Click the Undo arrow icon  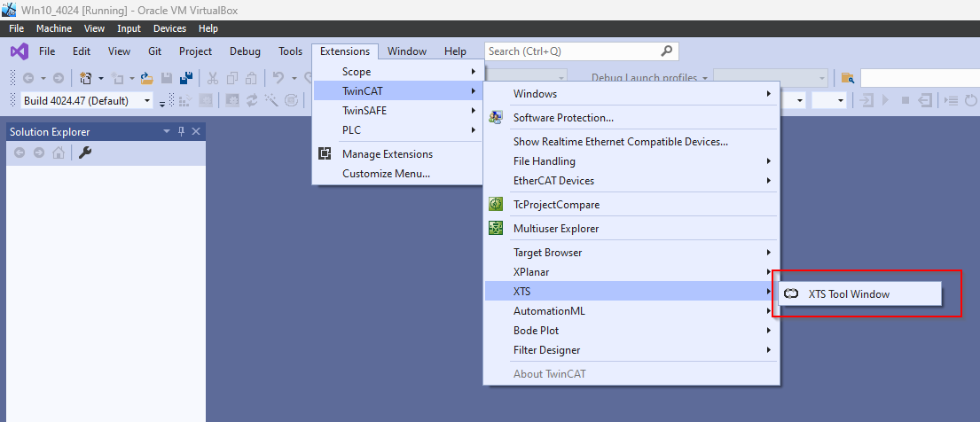click(278, 78)
